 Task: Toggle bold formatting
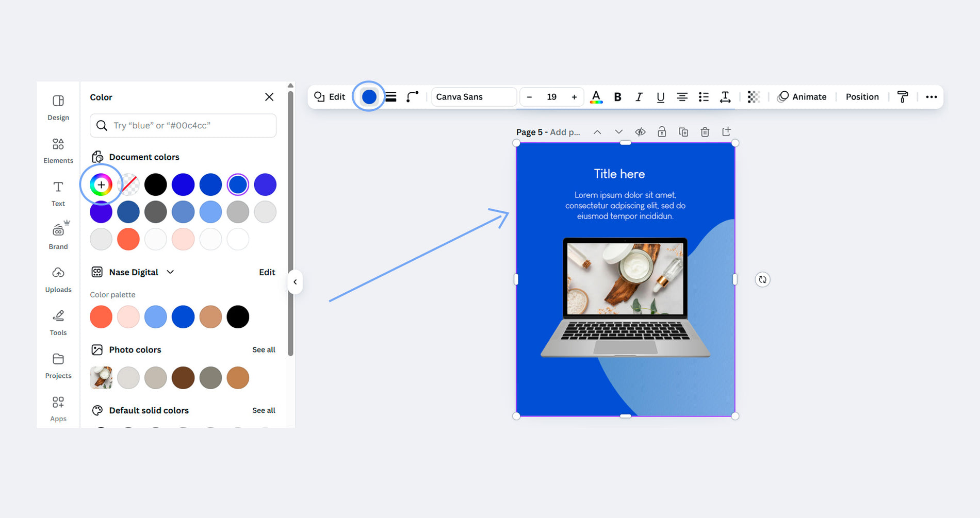pos(617,97)
